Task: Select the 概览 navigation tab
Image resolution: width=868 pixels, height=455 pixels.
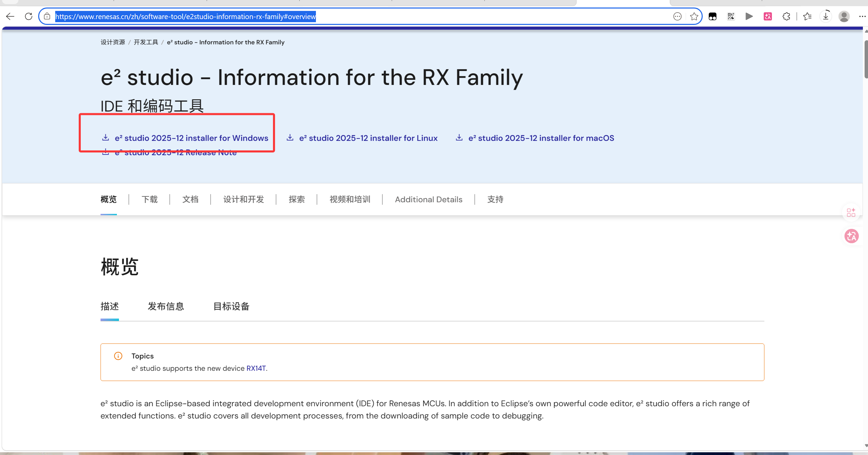Action: (109, 199)
